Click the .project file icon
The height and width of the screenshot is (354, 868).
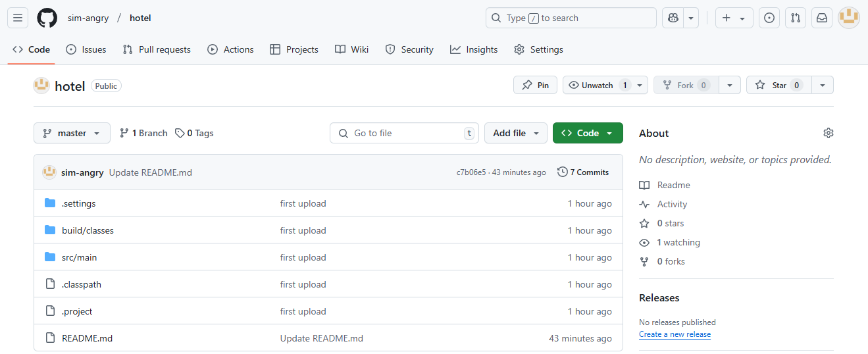[x=50, y=311]
